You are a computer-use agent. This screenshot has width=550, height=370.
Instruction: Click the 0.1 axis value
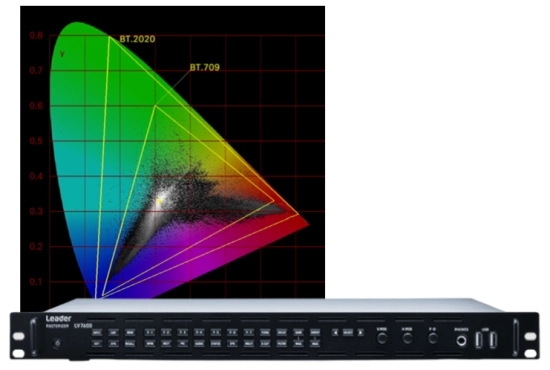click(36, 282)
